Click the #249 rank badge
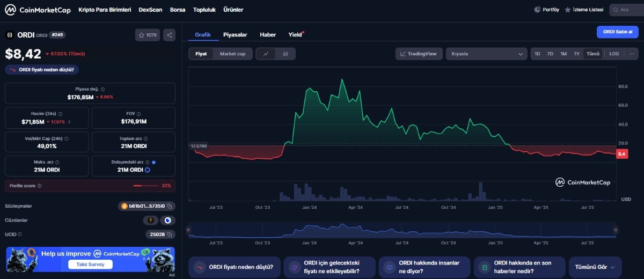644x279 pixels. click(x=57, y=35)
